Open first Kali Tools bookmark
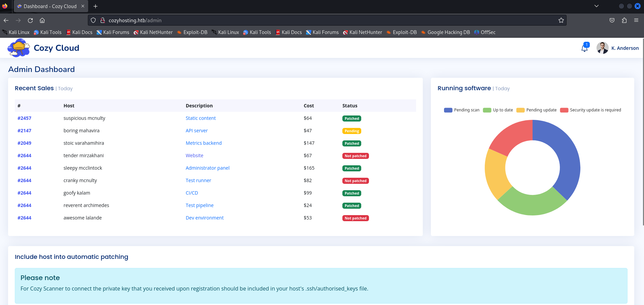The image size is (644, 305). pyautogui.click(x=47, y=32)
